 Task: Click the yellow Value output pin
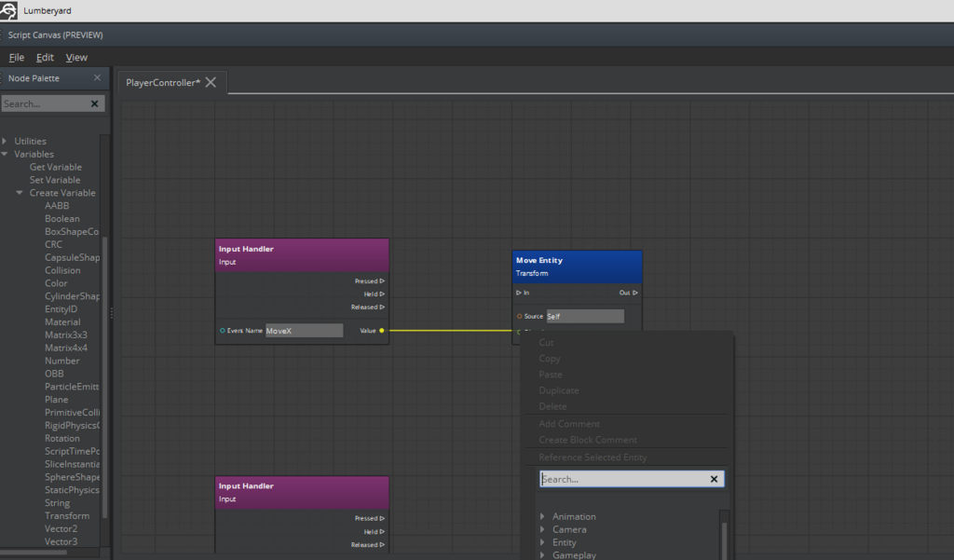click(x=381, y=331)
